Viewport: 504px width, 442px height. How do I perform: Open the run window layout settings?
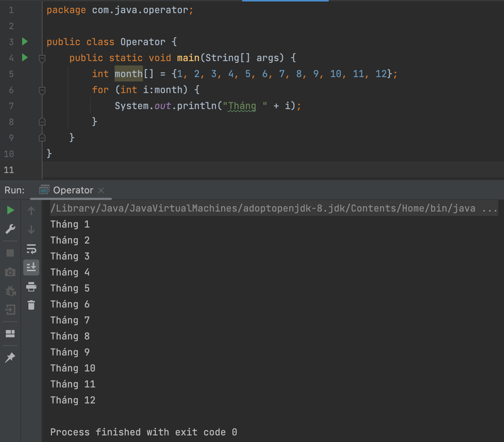[10, 333]
